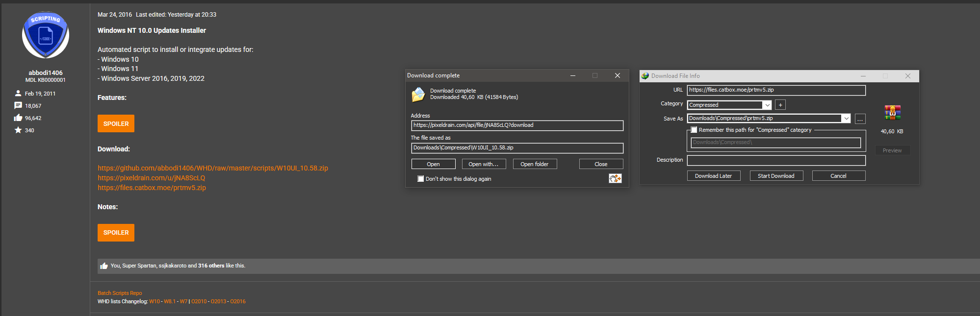The width and height of the screenshot is (980, 316).
Task: Click Cancel in Download File Info
Action: click(x=839, y=176)
